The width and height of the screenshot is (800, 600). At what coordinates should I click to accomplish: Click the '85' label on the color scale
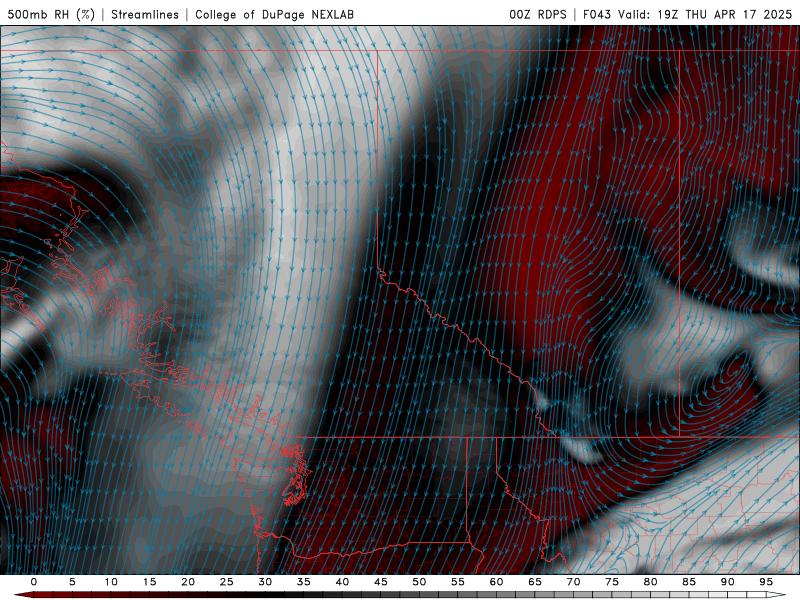[x=689, y=582]
